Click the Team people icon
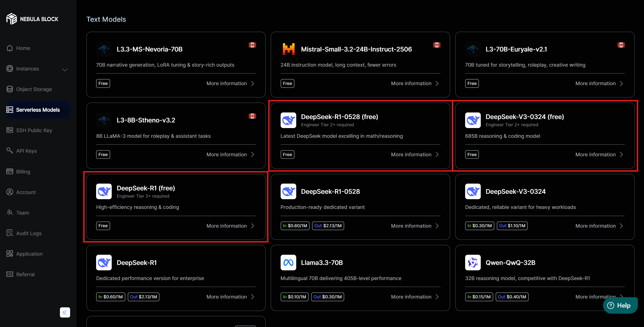This screenshot has height=327, width=644. (10, 213)
